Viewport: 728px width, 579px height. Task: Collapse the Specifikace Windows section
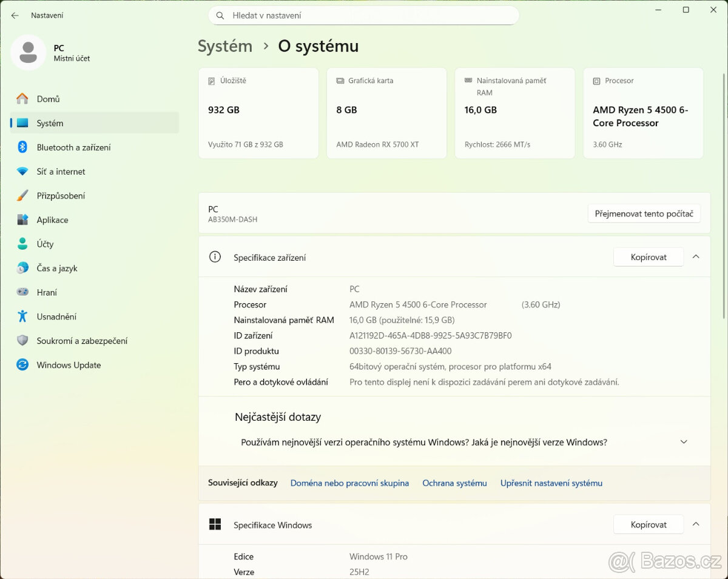click(x=696, y=524)
